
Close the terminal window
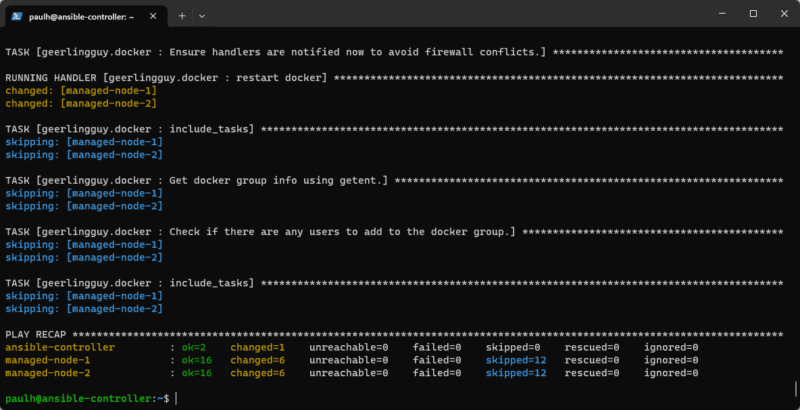coord(782,14)
